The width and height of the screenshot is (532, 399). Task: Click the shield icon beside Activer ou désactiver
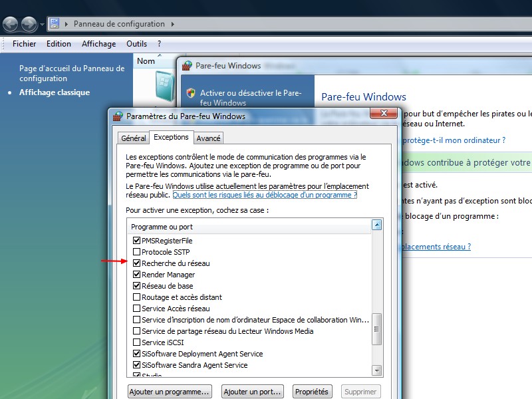[191, 92]
